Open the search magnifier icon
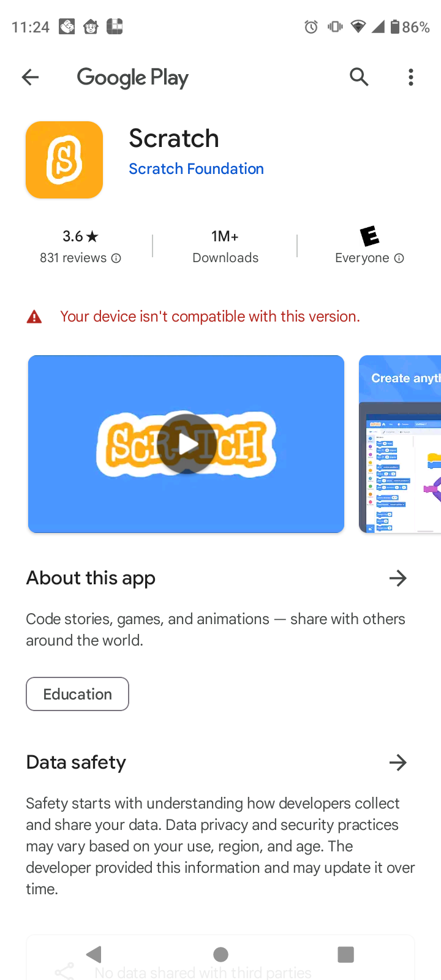The width and height of the screenshot is (441, 980). click(x=359, y=77)
